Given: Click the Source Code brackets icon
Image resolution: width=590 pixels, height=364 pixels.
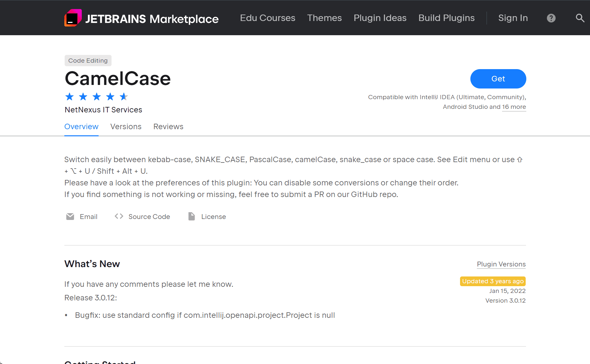Looking at the screenshot, I should pyautogui.click(x=119, y=216).
